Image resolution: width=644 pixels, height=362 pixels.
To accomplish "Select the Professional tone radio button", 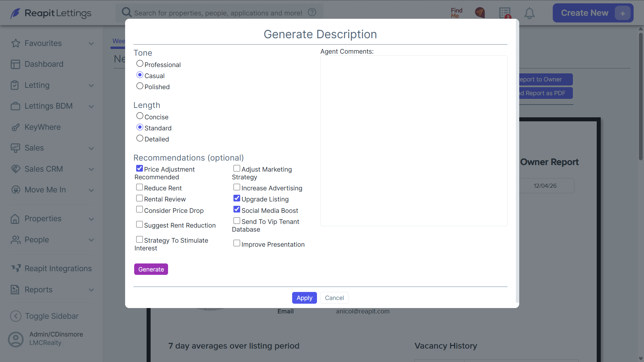I will tap(140, 64).
